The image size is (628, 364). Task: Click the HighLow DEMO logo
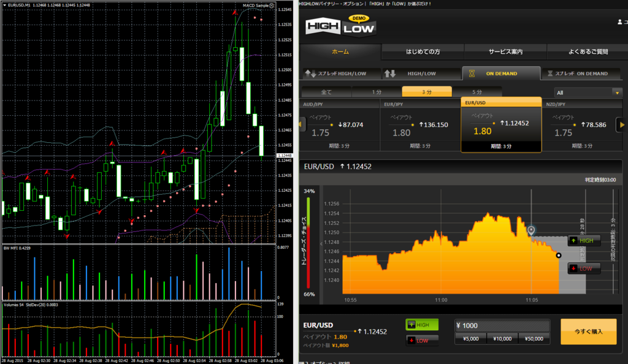340,26
